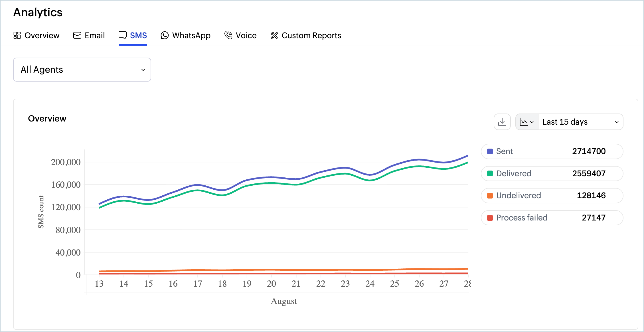Click the red Process failed color swatch
Image resolution: width=644 pixels, height=332 pixels.
(x=490, y=218)
